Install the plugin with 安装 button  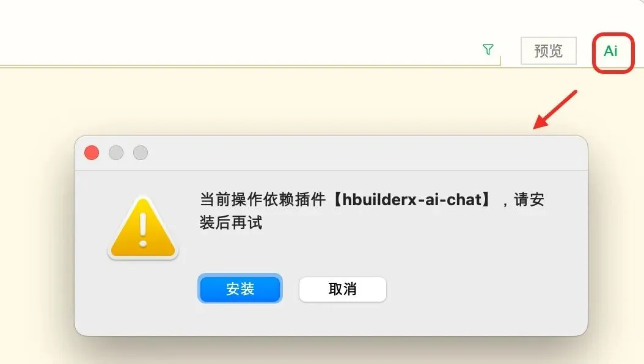240,289
